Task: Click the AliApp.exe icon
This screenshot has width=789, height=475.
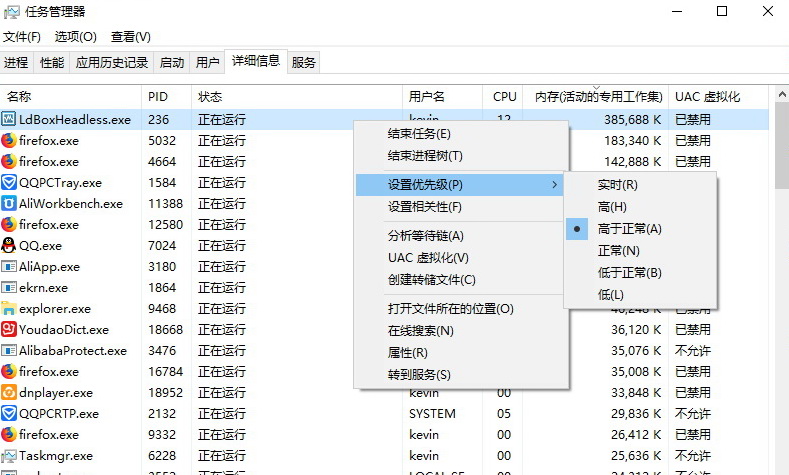Action: point(9,266)
